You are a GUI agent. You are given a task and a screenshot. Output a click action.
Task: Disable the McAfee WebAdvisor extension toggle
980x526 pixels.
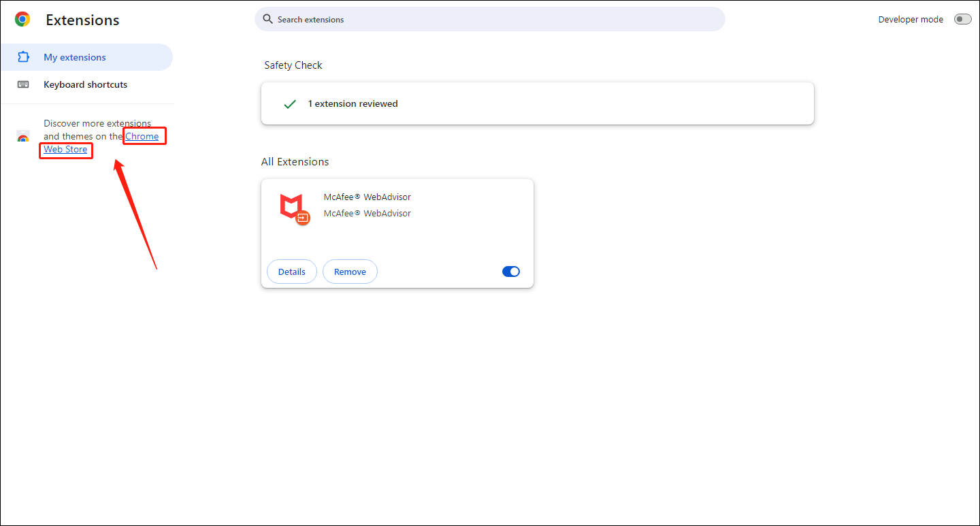(511, 272)
